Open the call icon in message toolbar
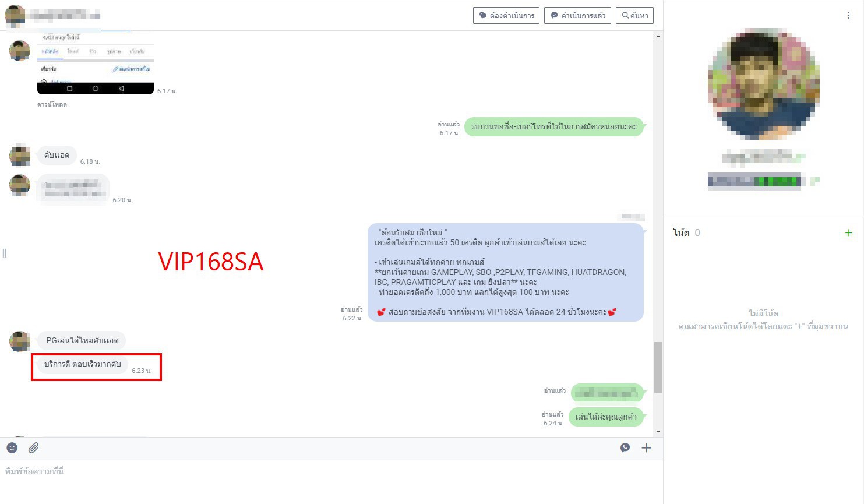 click(625, 447)
